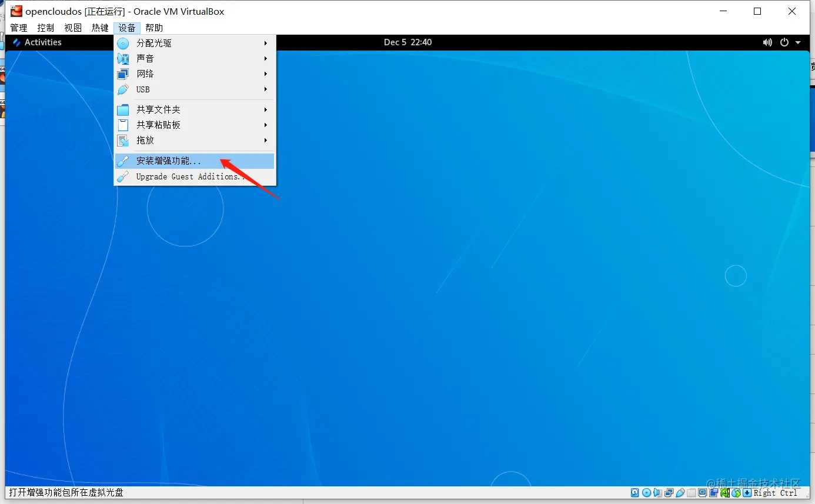This screenshot has width=815, height=504.
Task: Open the 控制 menu
Action: pyautogui.click(x=46, y=28)
